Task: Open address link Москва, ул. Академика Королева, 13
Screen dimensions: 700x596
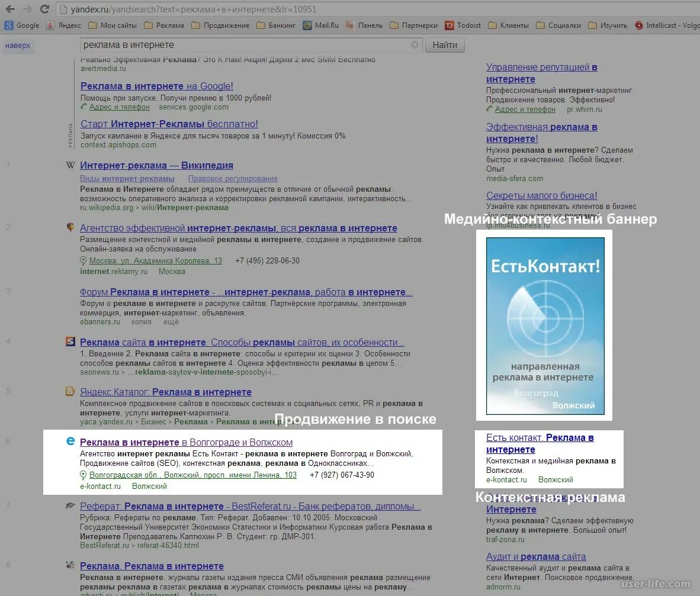Action: (x=155, y=261)
